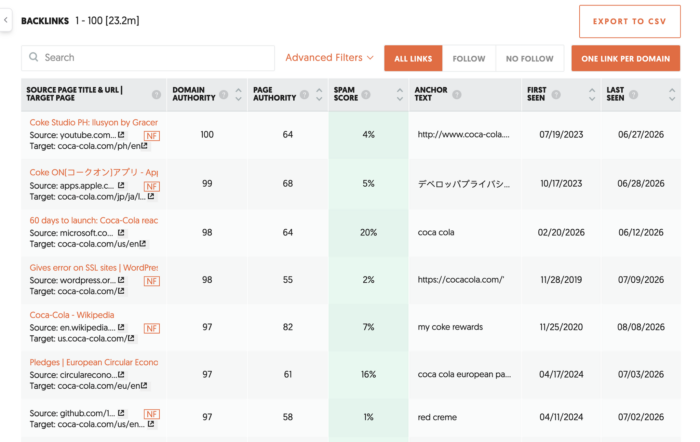Open youtube.com source in new tab icon

(x=121, y=134)
